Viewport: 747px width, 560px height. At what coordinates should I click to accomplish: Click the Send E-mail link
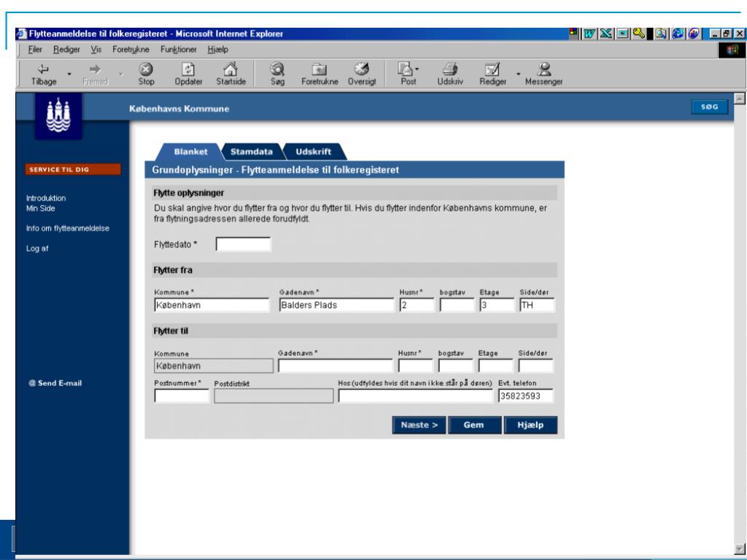[x=55, y=384]
